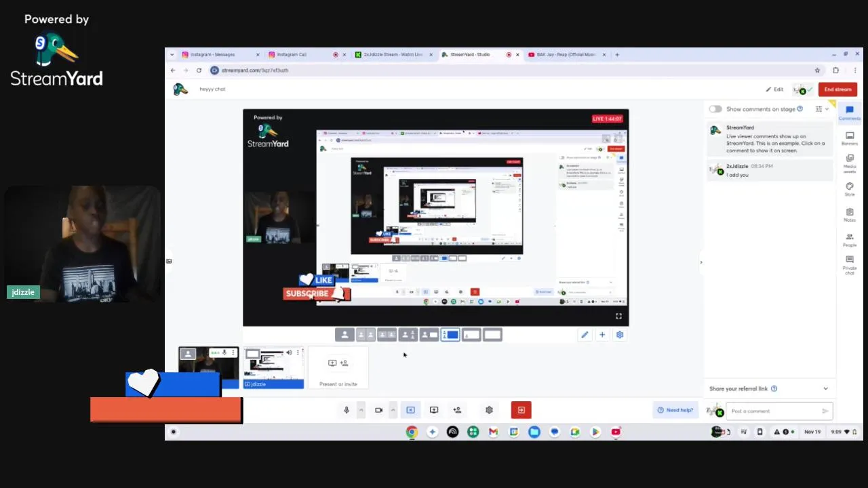Screen dimensions: 868x488
Task: Select the currently highlighted blue screen layout
Action: coord(450,335)
